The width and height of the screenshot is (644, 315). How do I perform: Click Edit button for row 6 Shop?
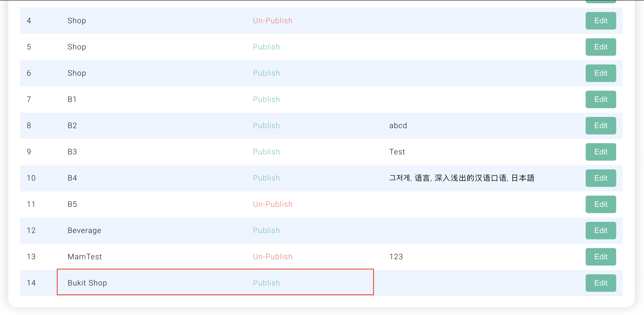coord(600,73)
